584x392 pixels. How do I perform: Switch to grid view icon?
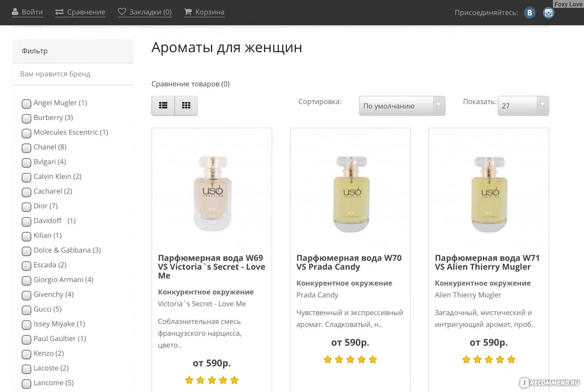tap(186, 106)
